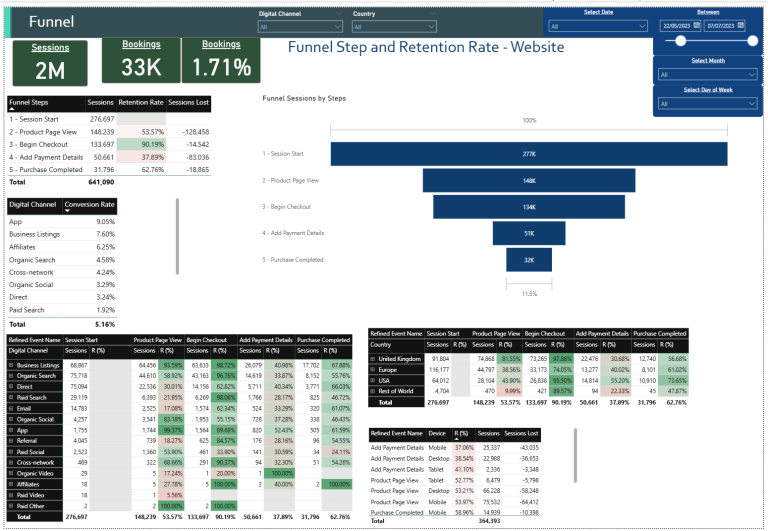Click the left handle of date slider
The height and width of the screenshot is (531, 768).
(x=682, y=41)
